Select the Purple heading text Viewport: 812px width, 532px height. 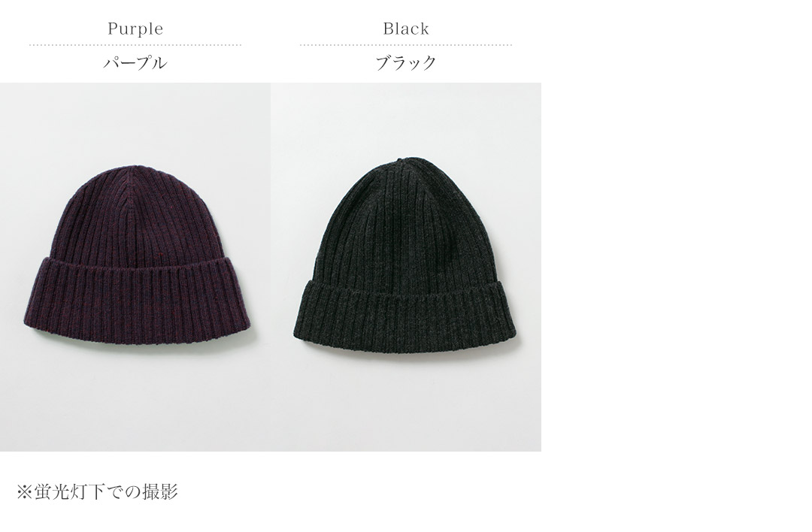[135, 29]
